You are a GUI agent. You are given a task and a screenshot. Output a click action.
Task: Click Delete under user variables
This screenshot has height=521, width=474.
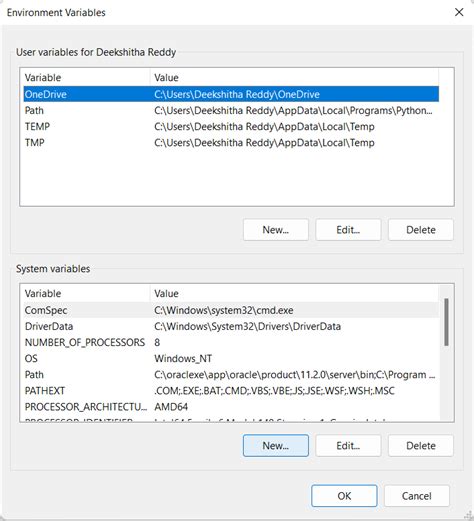(x=421, y=230)
